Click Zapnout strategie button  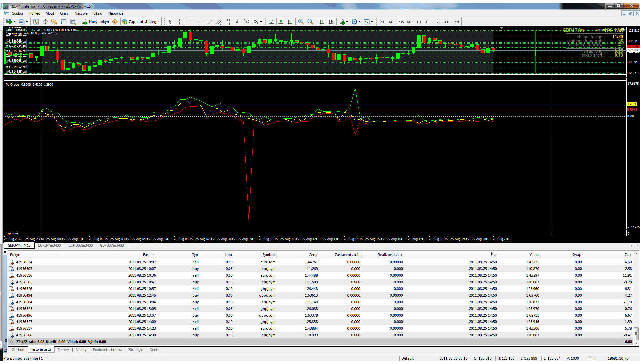[140, 22]
